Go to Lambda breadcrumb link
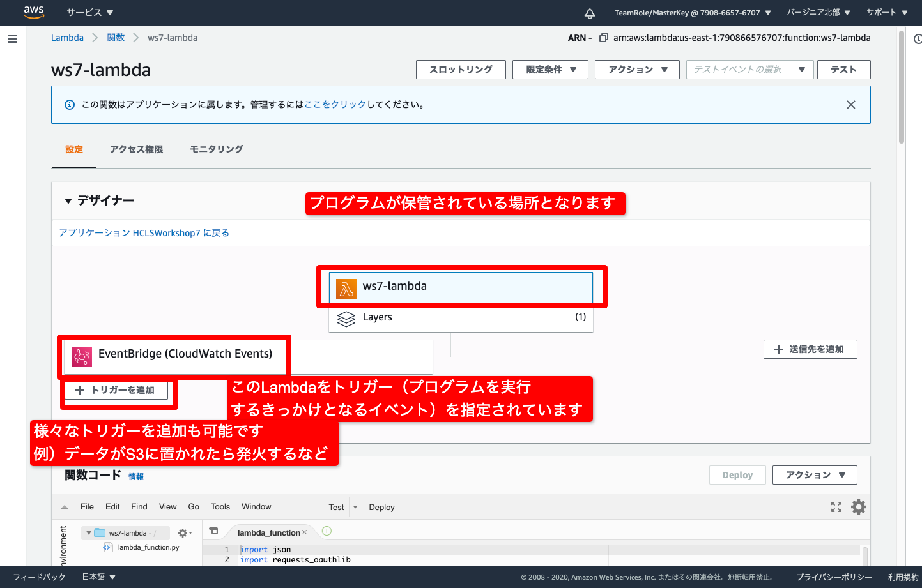Image resolution: width=922 pixels, height=588 pixels. tap(67, 38)
